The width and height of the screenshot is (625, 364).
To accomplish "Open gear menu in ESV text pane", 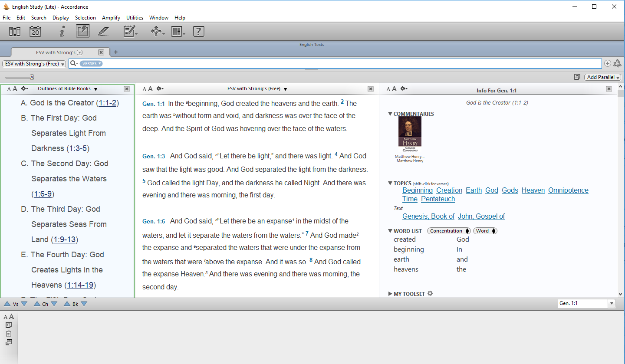I will [x=160, y=89].
